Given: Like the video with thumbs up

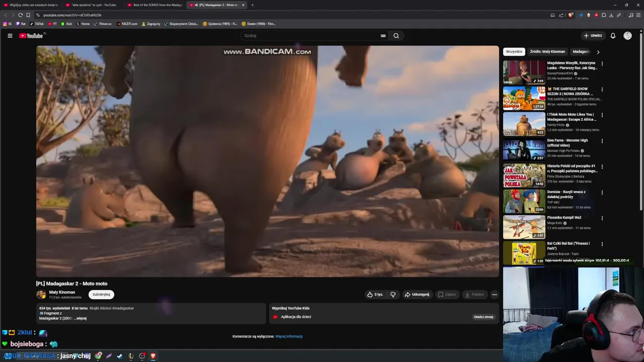Looking at the screenshot, I should coord(375,295).
